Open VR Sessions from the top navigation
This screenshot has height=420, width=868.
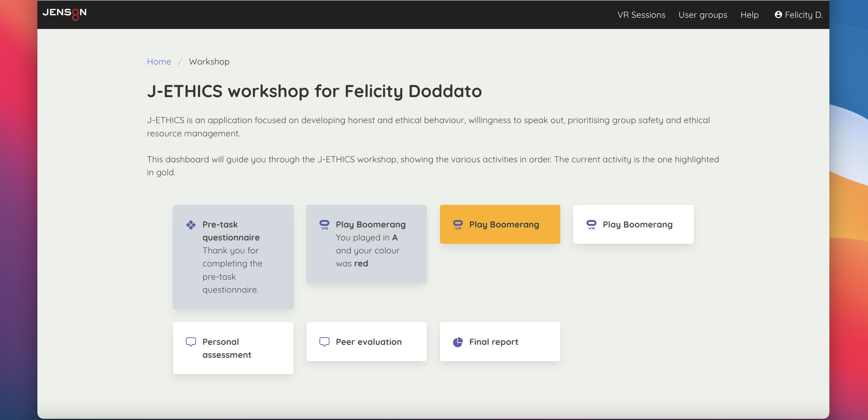(641, 15)
